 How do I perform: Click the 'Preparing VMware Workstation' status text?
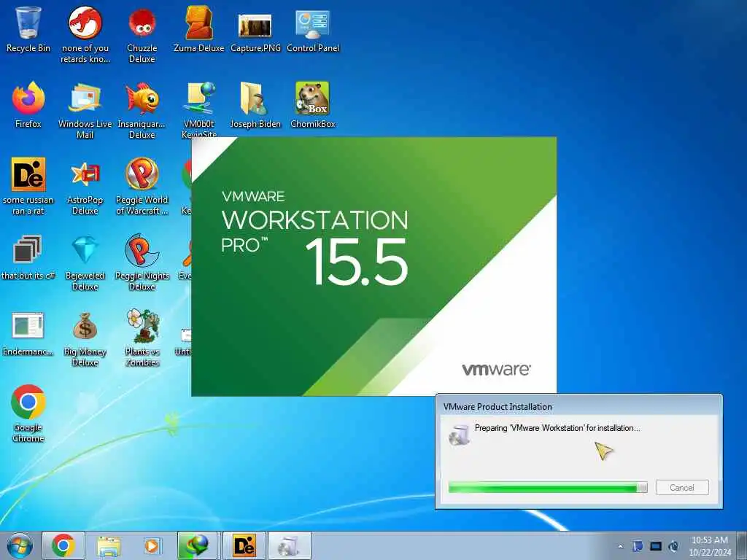pos(557,428)
